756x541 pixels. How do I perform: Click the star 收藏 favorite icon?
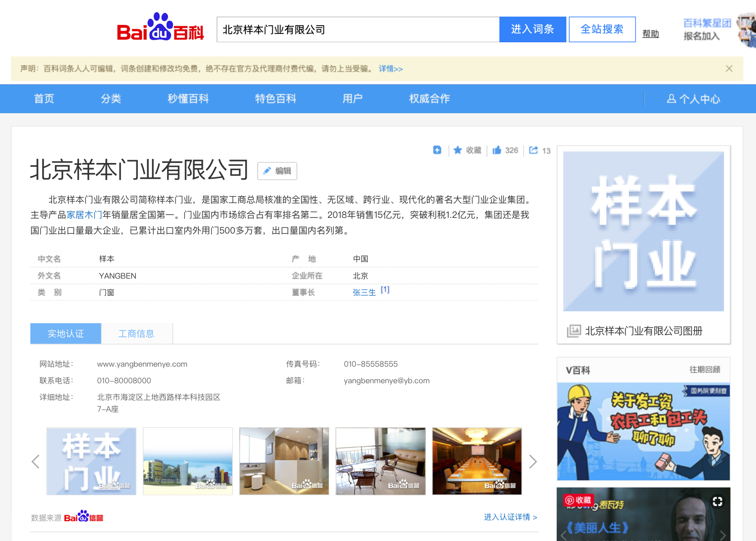(458, 150)
